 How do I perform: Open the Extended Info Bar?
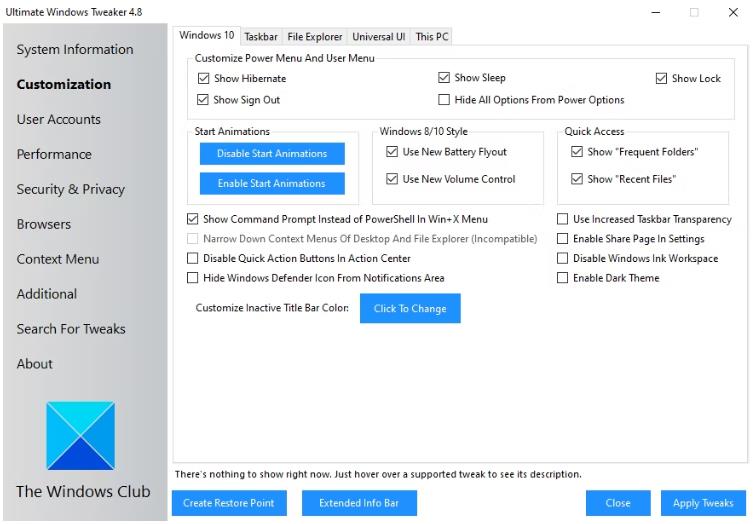pos(359,503)
